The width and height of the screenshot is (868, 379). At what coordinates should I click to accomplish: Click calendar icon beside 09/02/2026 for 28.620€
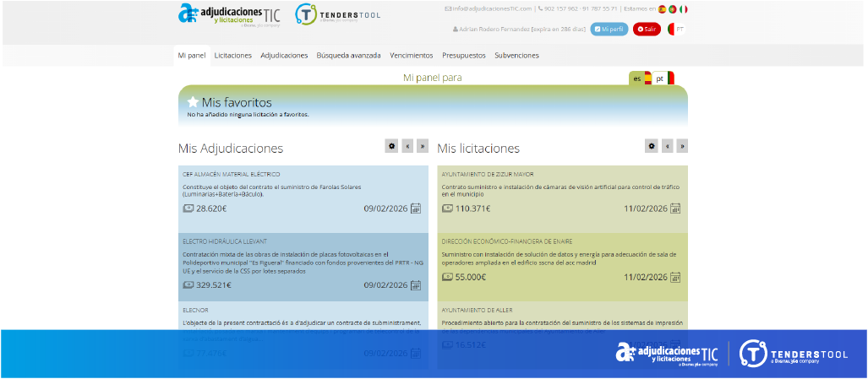416,208
